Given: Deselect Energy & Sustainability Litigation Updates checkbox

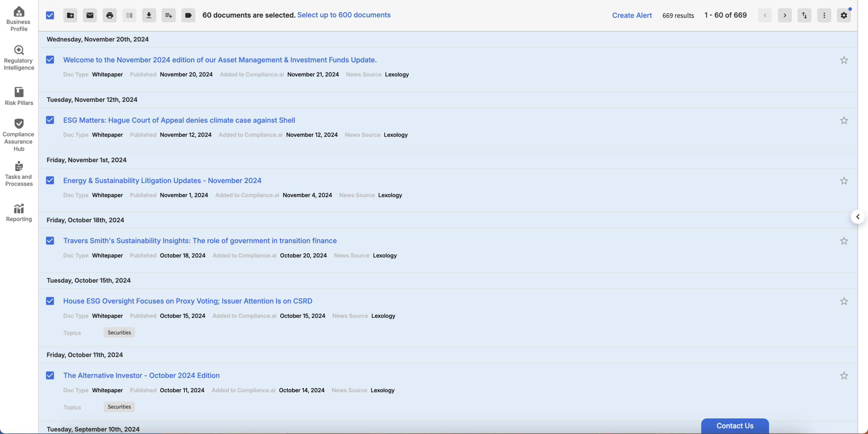Looking at the screenshot, I should coord(50,180).
